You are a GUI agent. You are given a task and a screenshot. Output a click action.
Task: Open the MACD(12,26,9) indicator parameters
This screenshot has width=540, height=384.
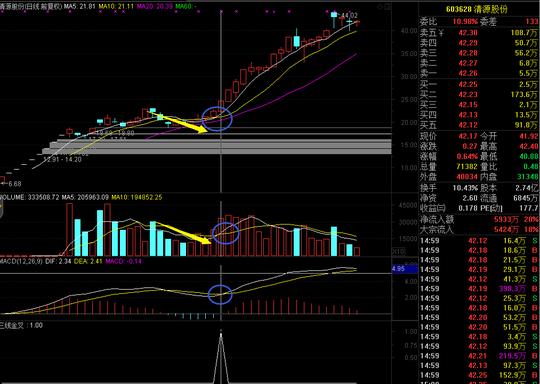coord(21,261)
